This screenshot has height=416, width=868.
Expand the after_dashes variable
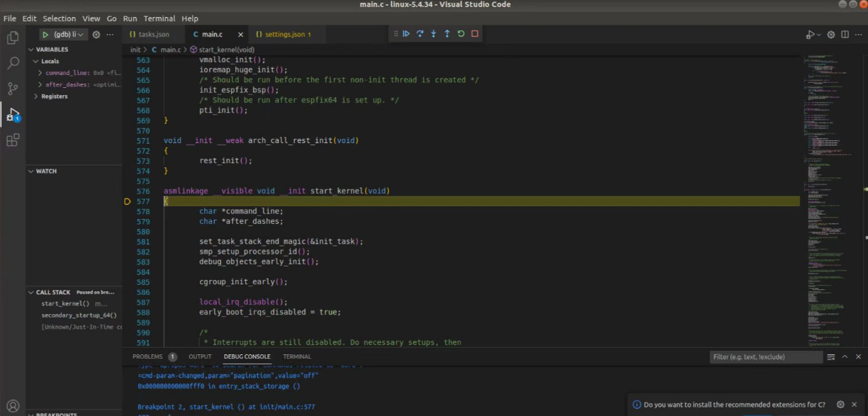point(40,84)
